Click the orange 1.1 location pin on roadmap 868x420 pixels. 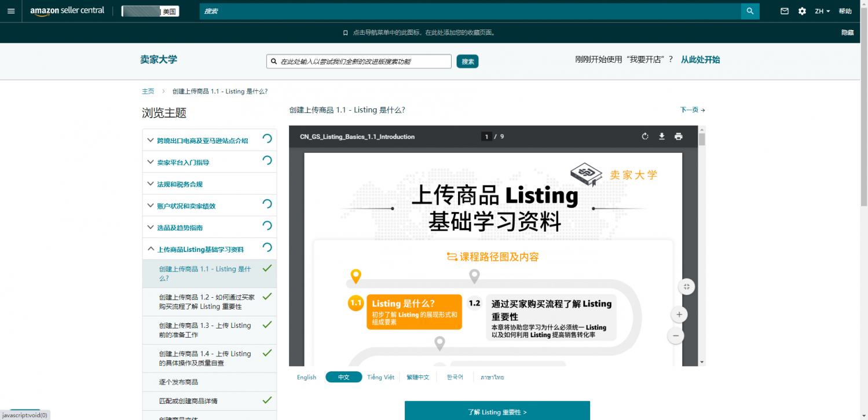click(356, 277)
